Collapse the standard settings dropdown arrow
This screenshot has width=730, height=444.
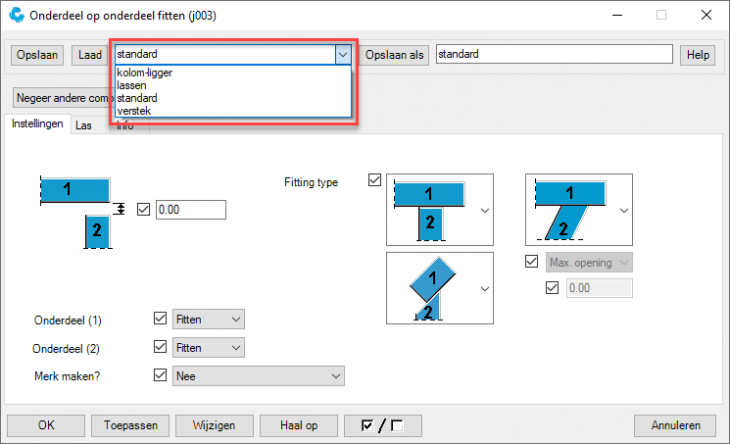pyautogui.click(x=343, y=54)
